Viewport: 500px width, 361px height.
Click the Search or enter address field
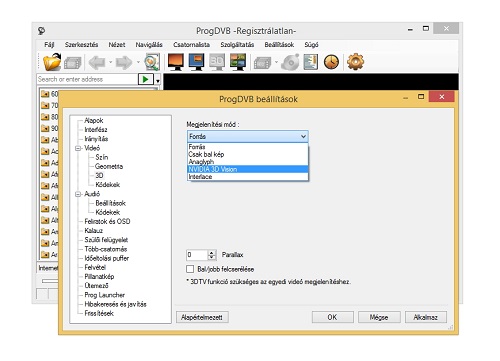[87, 79]
